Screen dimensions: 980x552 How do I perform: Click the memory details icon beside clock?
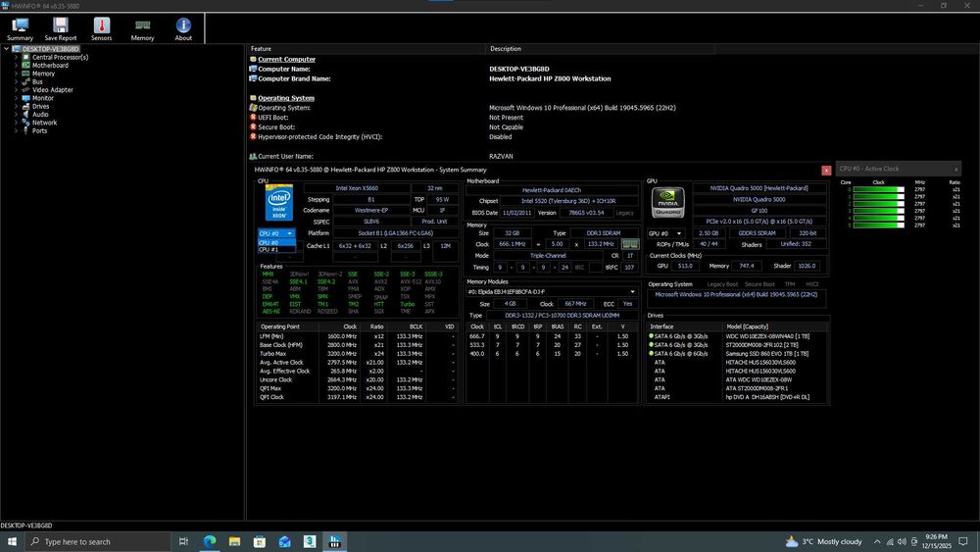coord(629,244)
